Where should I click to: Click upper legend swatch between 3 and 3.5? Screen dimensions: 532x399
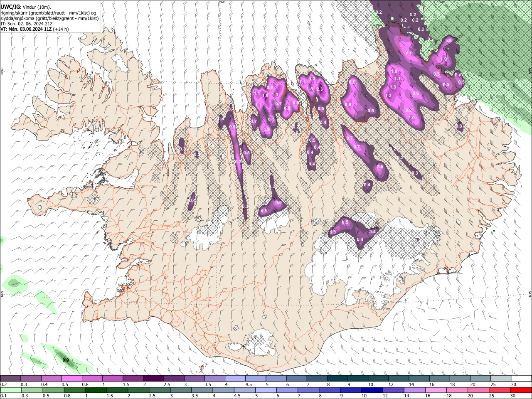(195, 378)
